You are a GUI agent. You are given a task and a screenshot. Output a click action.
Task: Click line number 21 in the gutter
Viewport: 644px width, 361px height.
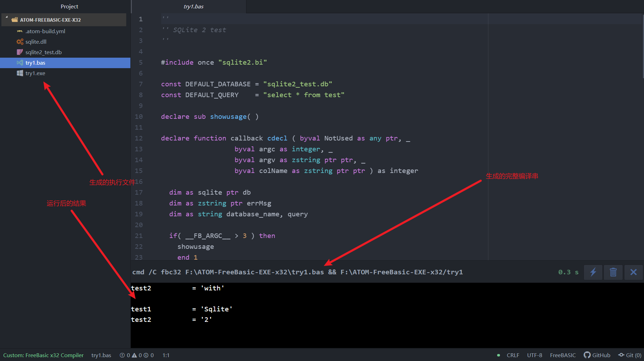click(x=139, y=236)
